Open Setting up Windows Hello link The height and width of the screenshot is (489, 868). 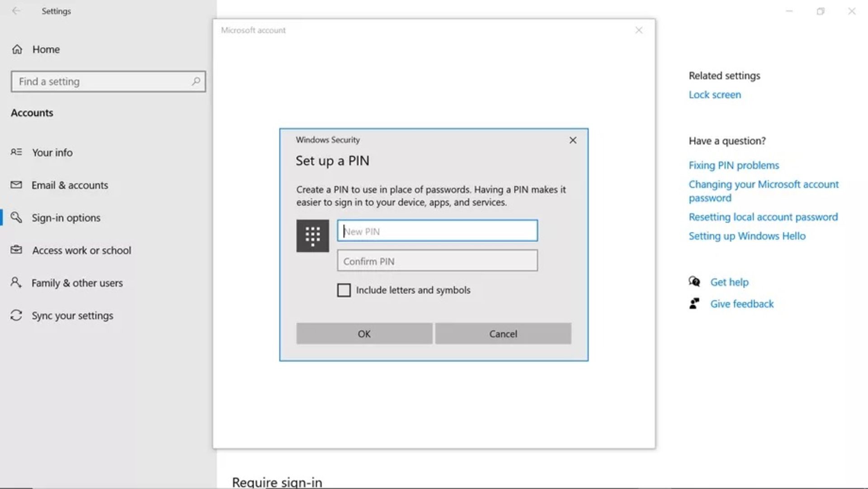747,236
